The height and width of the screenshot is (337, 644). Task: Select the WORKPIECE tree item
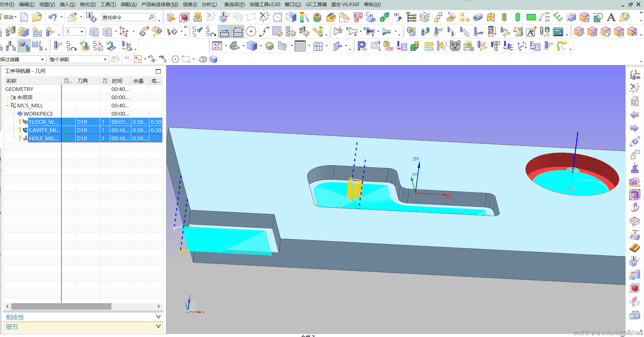pyautogui.click(x=38, y=114)
